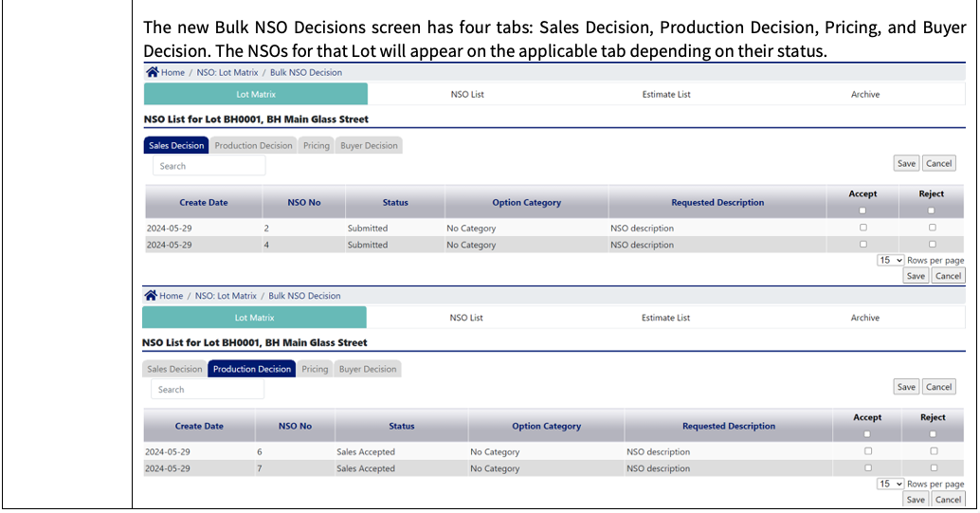The height and width of the screenshot is (513, 980).
Task: Click Create Date column header in lower table
Action: [199, 427]
